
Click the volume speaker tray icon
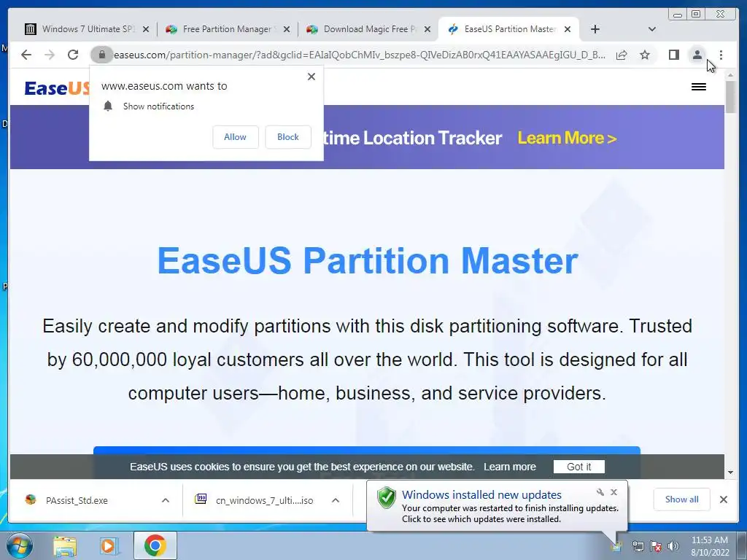(x=673, y=546)
